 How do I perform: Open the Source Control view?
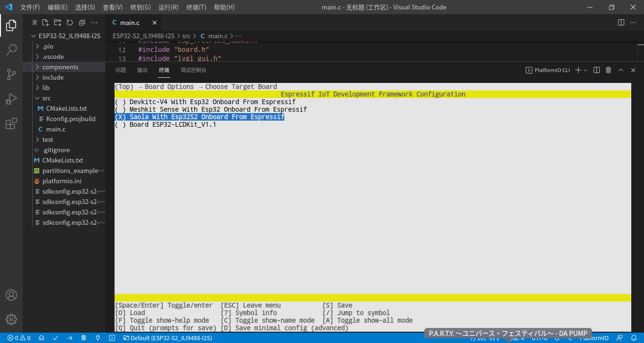tap(11, 74)
